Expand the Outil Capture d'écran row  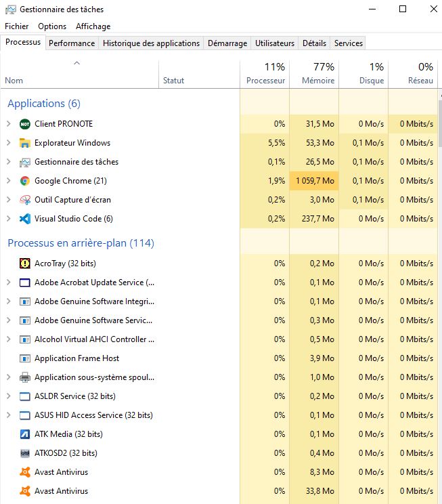pyautogui.click(x=9, y=200)
